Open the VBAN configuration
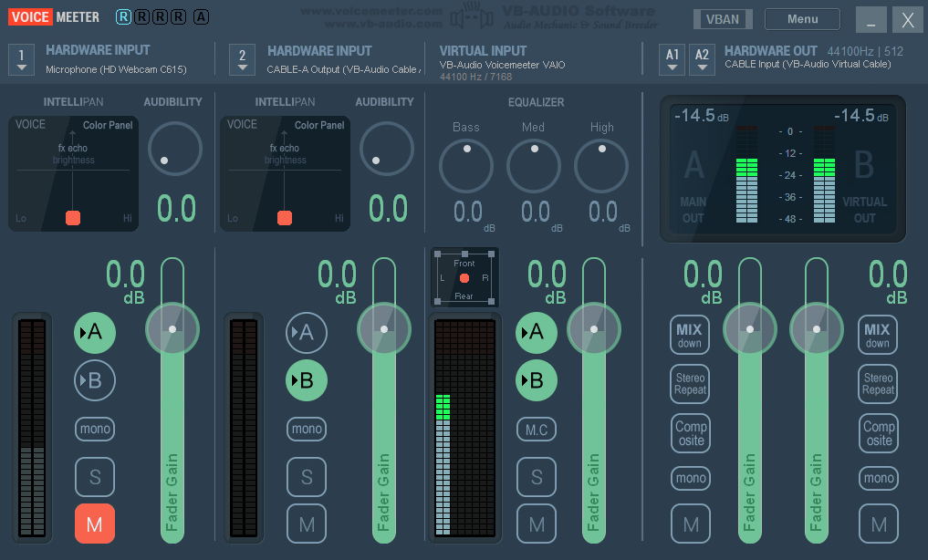The height and width of the screenshot is (560, 928). pos(723,19)
